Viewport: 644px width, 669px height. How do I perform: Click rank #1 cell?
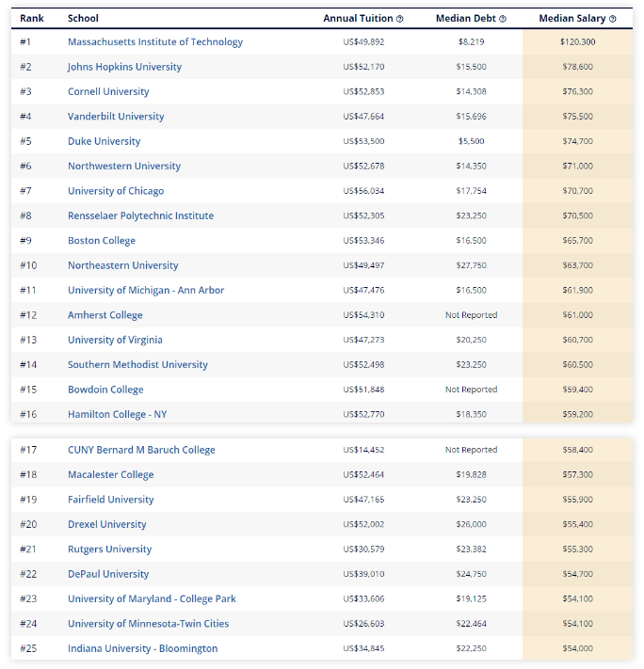(x=25, y=41)
